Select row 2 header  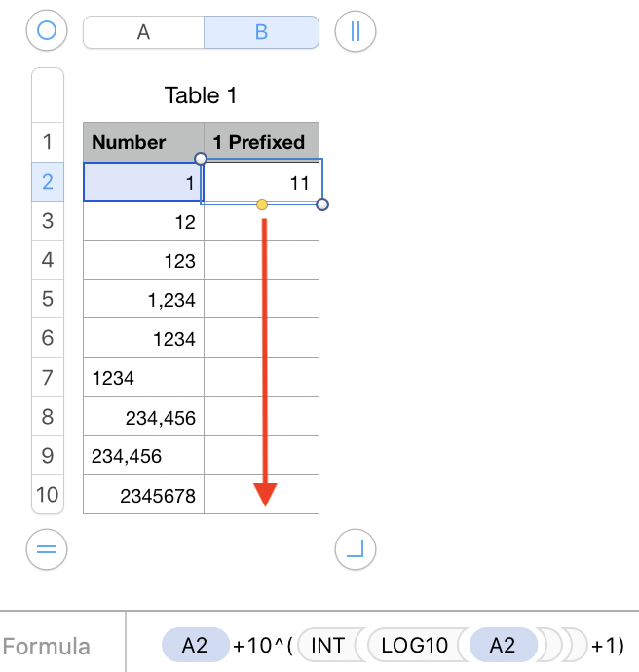click(47, 181)
